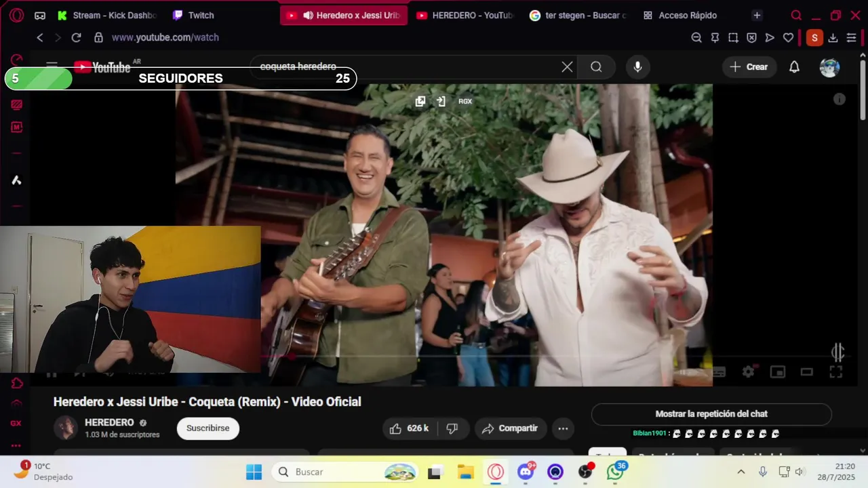The height and width of the screenshot is (488, 868).
Task: Take a snapshot with the capture icon
Action: pyautogui.click(x=733, y=38)
